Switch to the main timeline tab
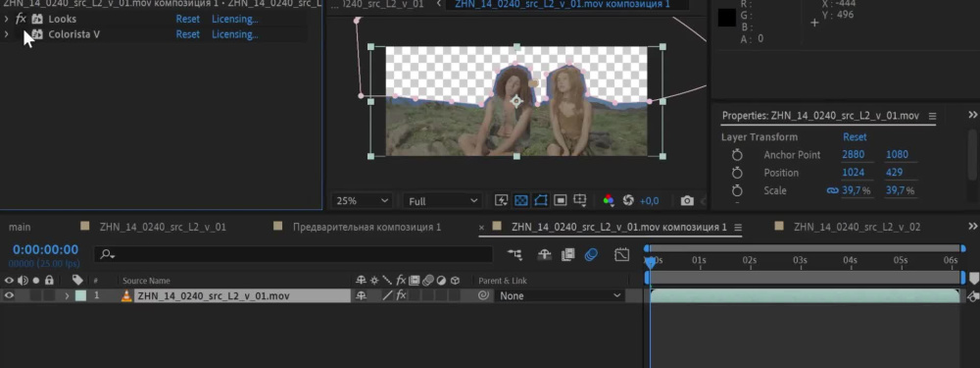This screenshot has height=368, width=980. pyautogui.click(x=20, y=228)
